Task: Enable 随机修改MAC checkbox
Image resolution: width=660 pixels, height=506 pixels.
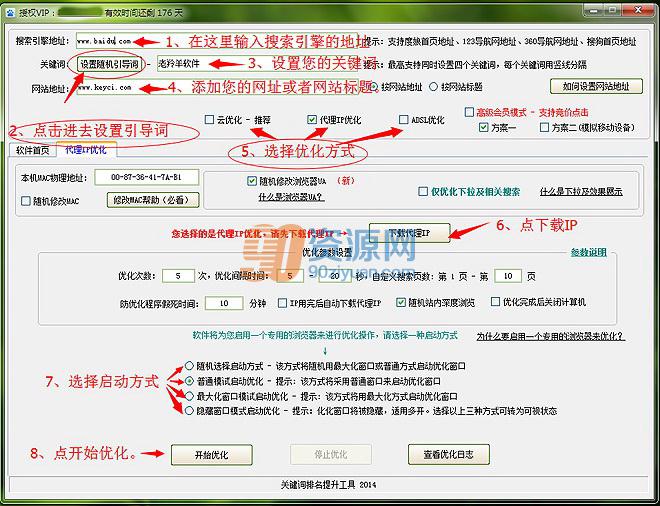Action: click(26, 201)
